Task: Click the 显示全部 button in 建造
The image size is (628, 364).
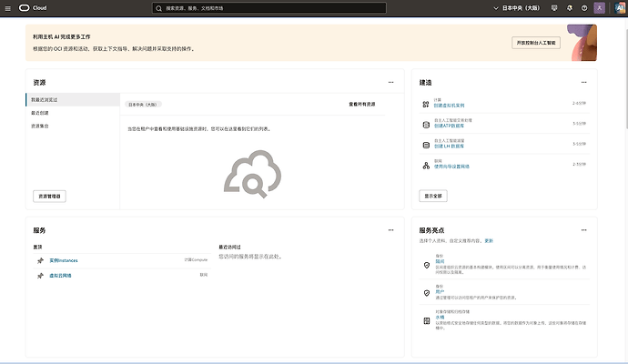Action: (x=433, y=197)
